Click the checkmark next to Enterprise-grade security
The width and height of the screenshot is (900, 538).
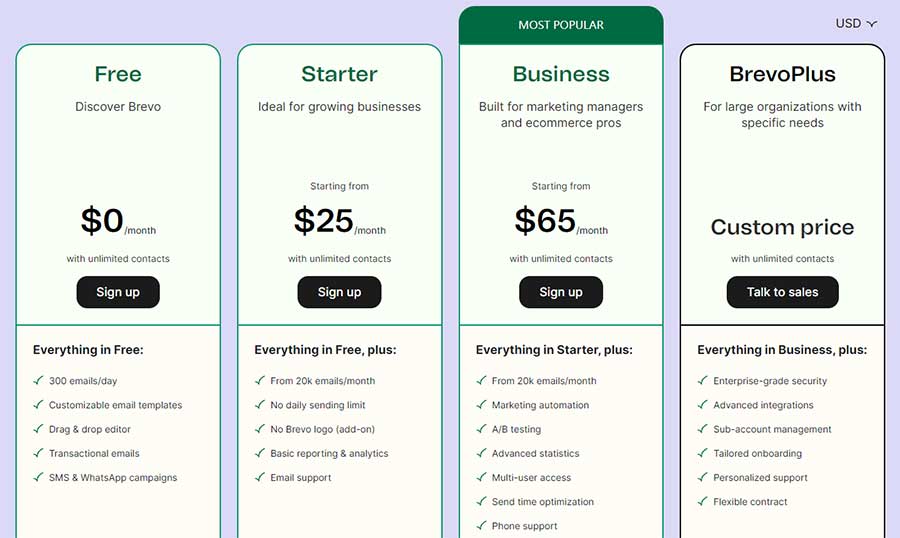703,380
